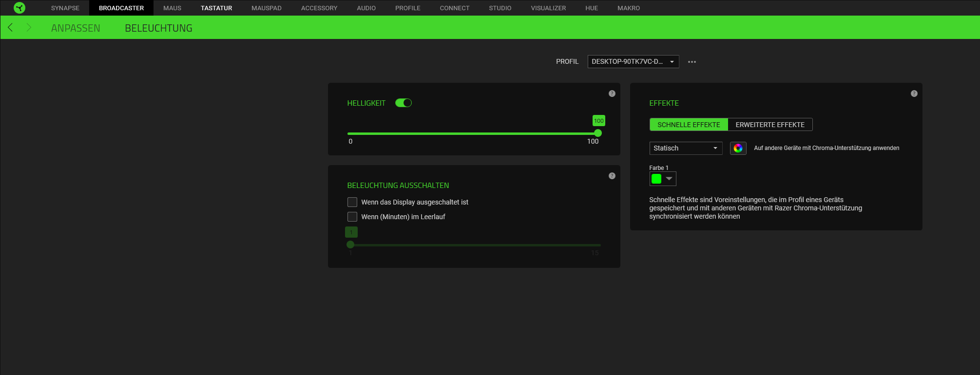Expand the Farbe 1 color dropdown arrow
The image size is (980, 375).
point(670,179)
